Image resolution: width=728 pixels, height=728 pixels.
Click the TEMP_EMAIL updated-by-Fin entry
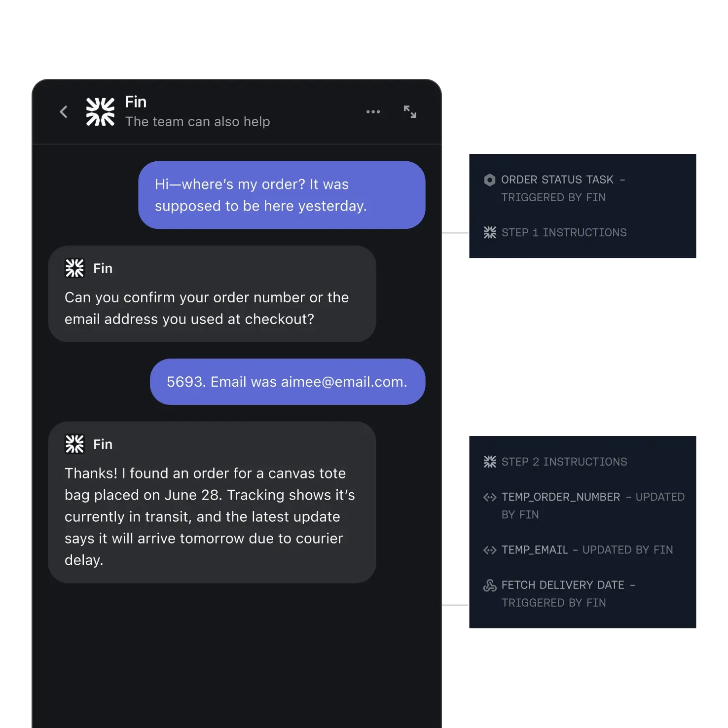click(587, 550)
